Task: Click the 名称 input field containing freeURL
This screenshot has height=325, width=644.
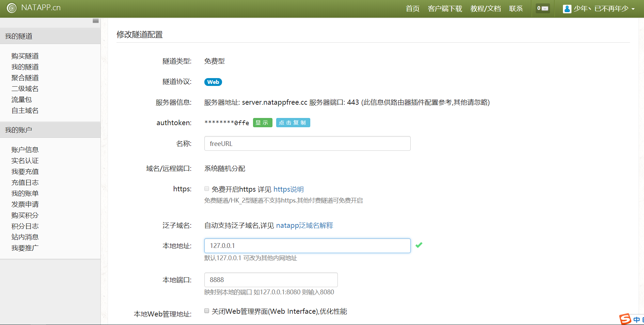Action: (307, 143)
